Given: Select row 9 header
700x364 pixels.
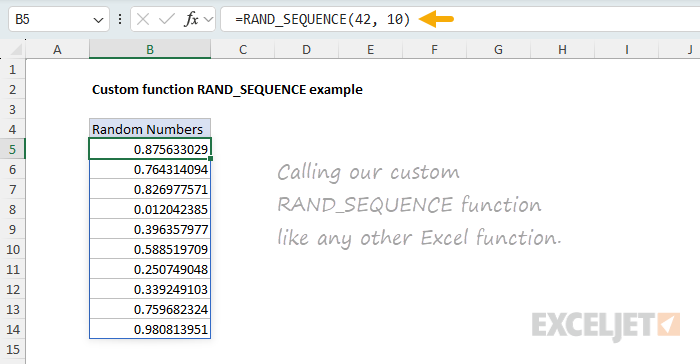Looking at the screenshot, I should [x=12, y=229].
